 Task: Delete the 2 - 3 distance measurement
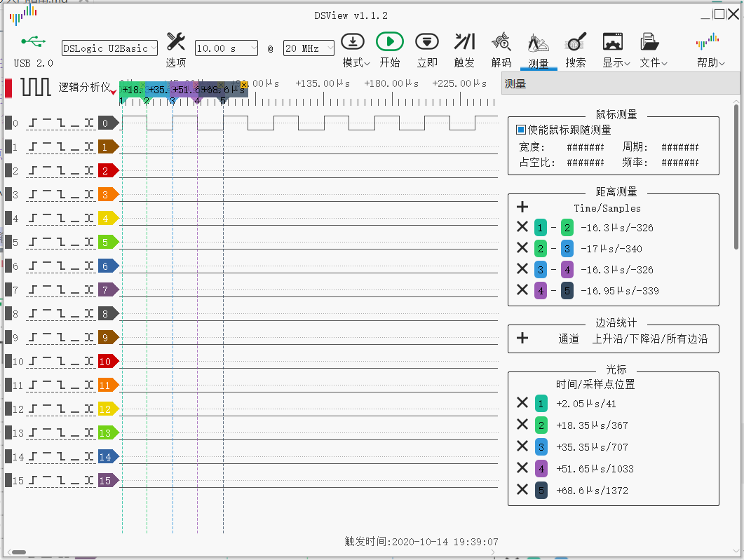tap(522, 247)
